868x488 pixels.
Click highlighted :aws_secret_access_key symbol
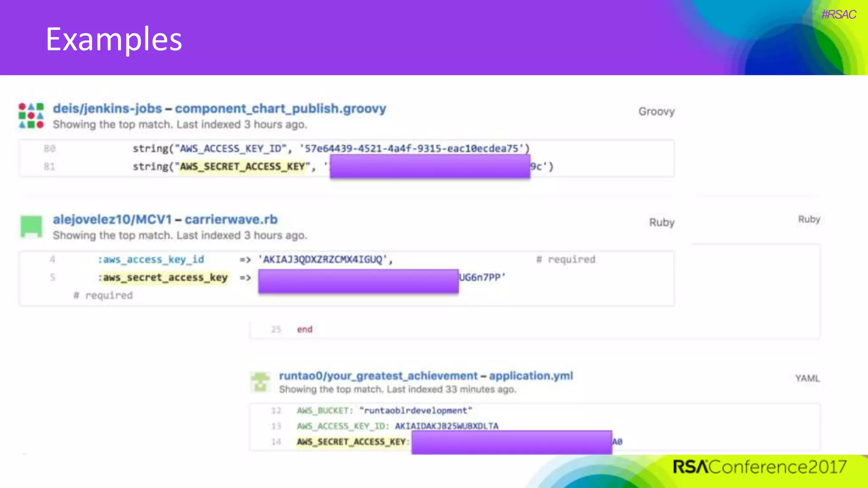(x=163, y=277)
